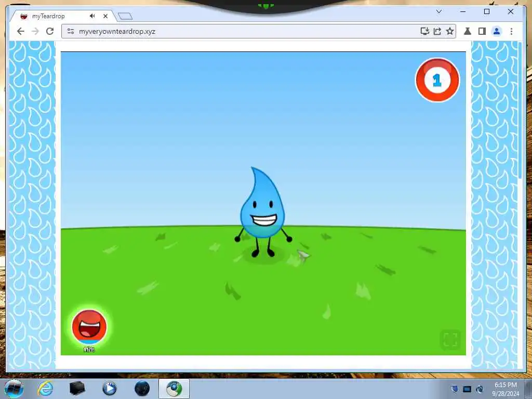Click the Teardrop character
This screenshot has height=399, width=532.
point(263,212)
